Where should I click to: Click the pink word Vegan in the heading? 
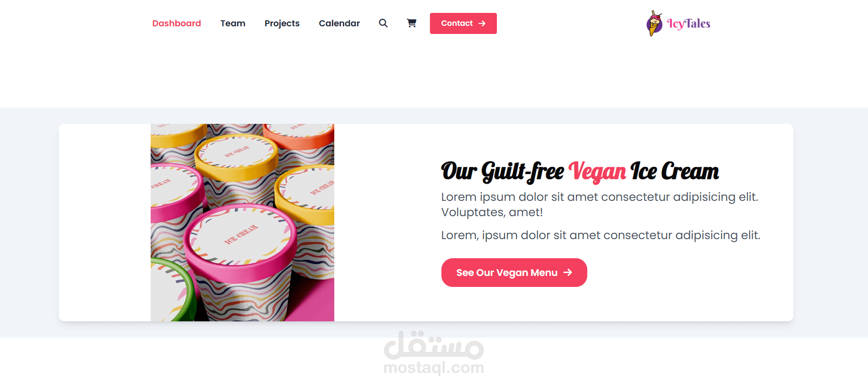click(597, 171)
